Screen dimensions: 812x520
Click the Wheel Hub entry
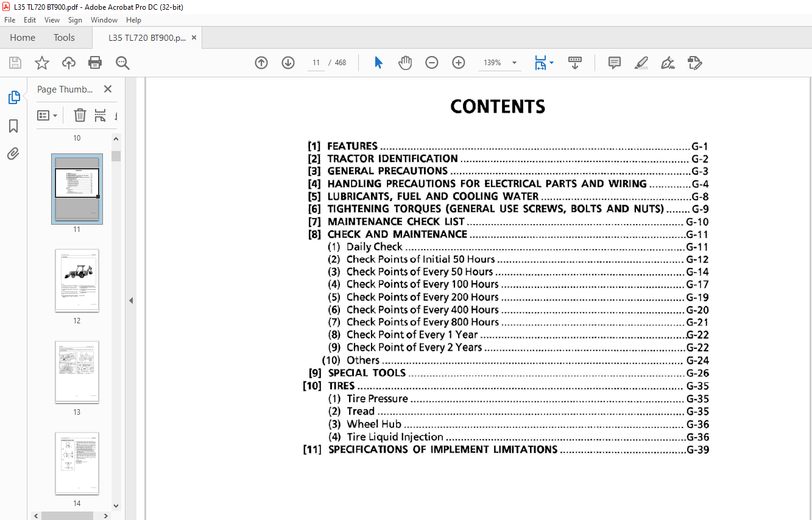(x=518, y=424)
